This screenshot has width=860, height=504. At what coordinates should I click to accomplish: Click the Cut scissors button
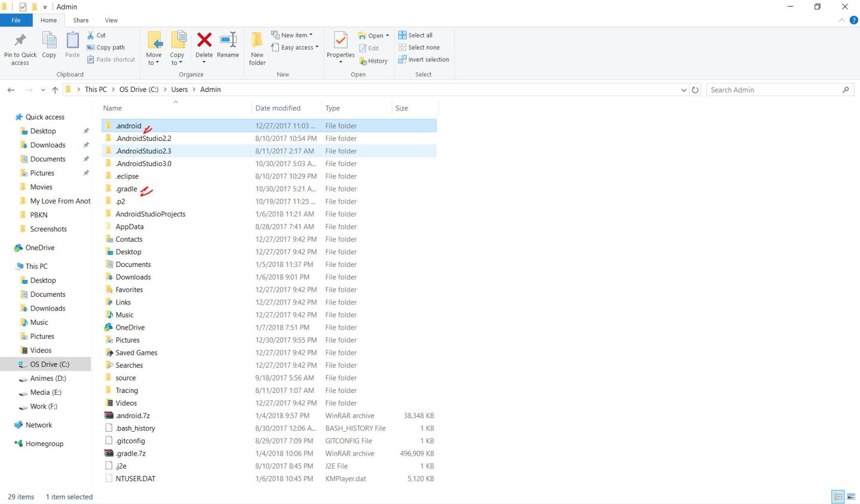pos(96,35)
